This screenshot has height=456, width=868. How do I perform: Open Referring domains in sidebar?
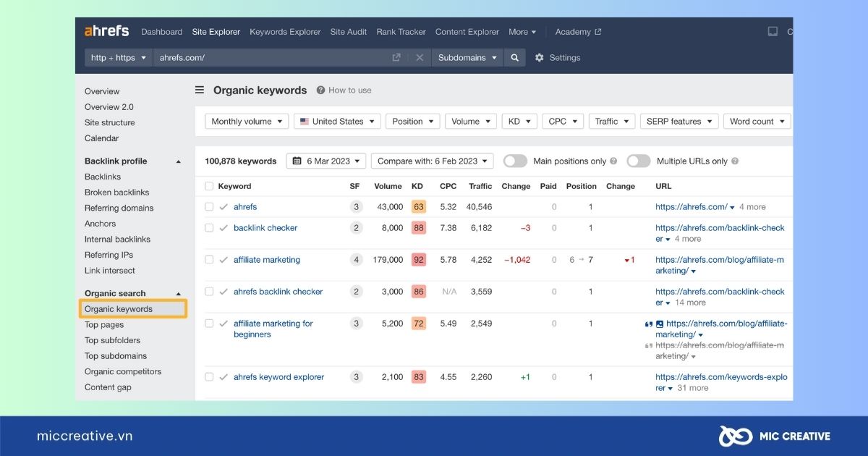click(119, 208)
